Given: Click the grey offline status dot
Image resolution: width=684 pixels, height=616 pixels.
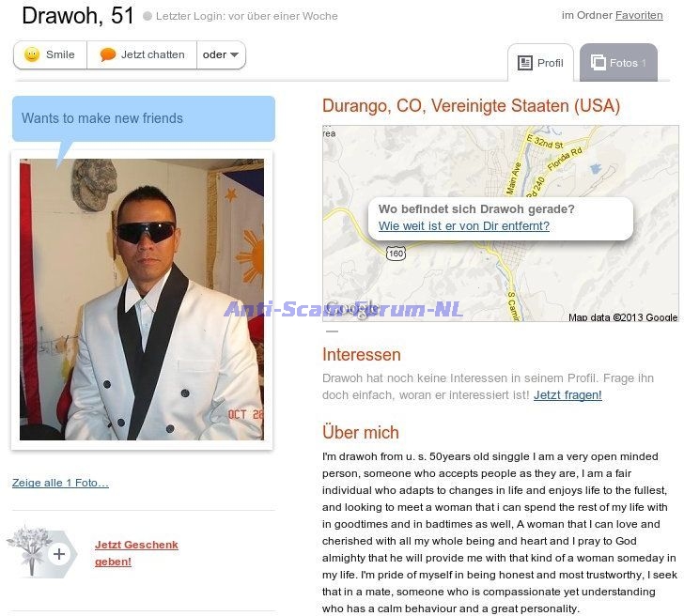Looking at the screenshot, I should click(148, 16).
